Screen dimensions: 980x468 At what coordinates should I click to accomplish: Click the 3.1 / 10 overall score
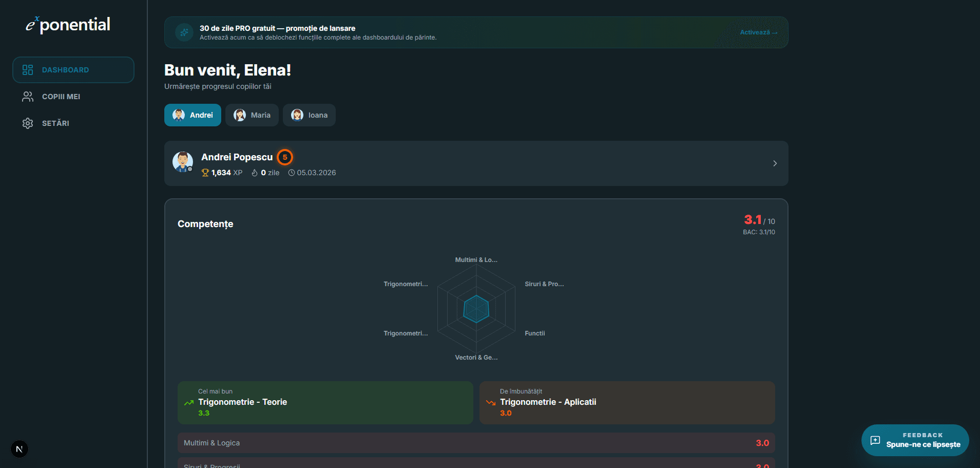759,220
